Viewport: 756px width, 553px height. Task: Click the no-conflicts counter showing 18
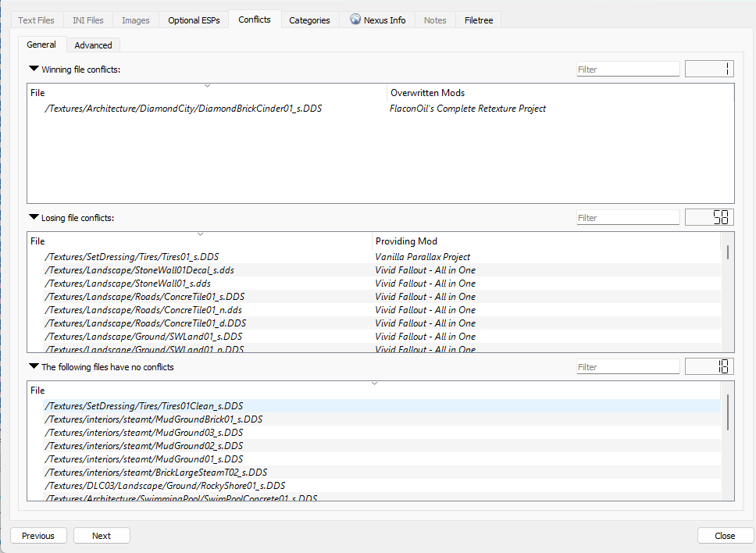pyautogui.click(x=709, y=366)
